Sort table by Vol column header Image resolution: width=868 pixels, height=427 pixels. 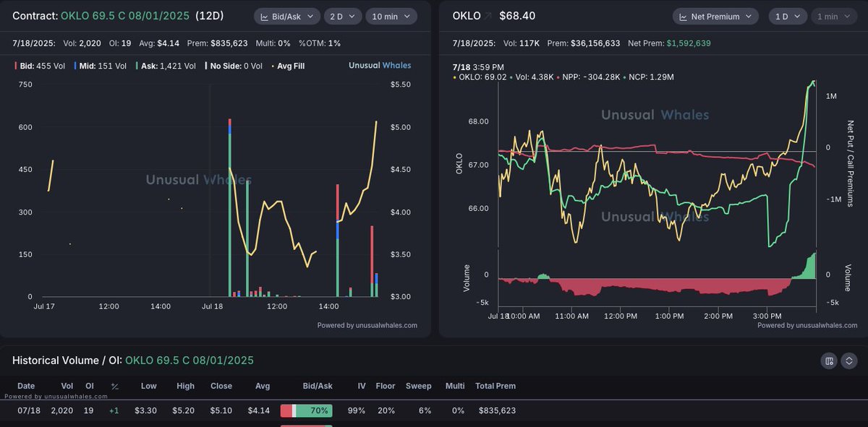[67, 386]
